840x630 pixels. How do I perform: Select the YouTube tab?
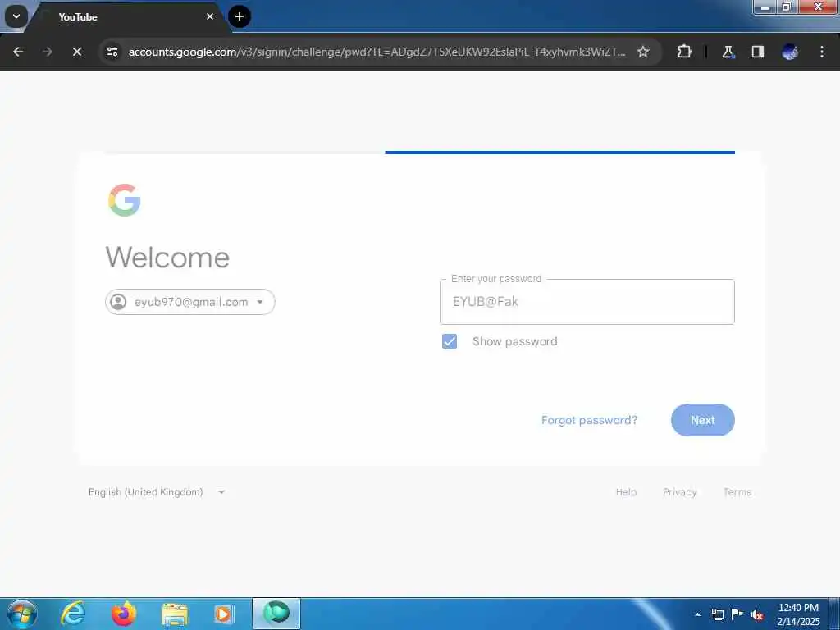coord(129,16)
